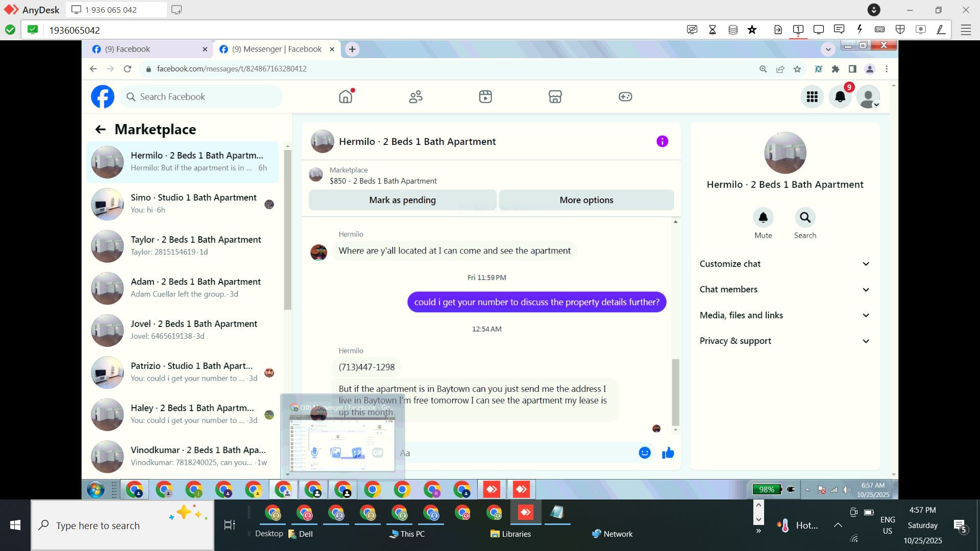Bookmark this page with star icon
Image resolution: width=980 pixels, height=551 pixels.
tap(797, 69)
